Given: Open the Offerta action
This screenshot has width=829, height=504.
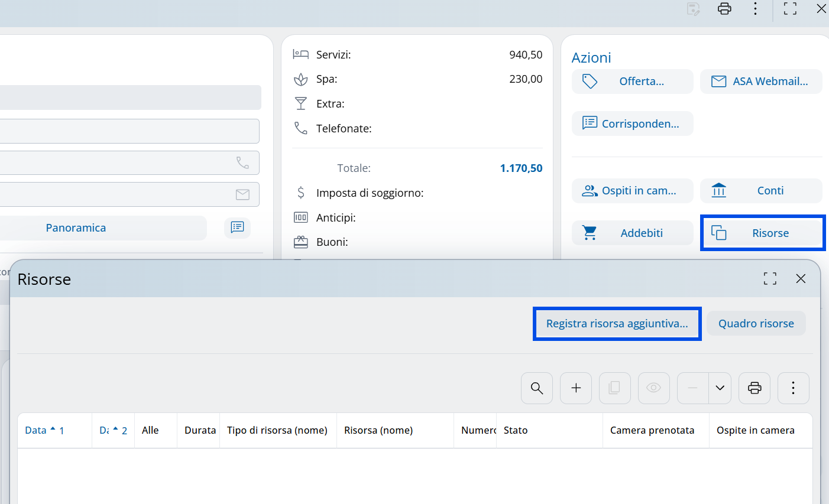Looking at the screenshot, I should pos(632,82).
